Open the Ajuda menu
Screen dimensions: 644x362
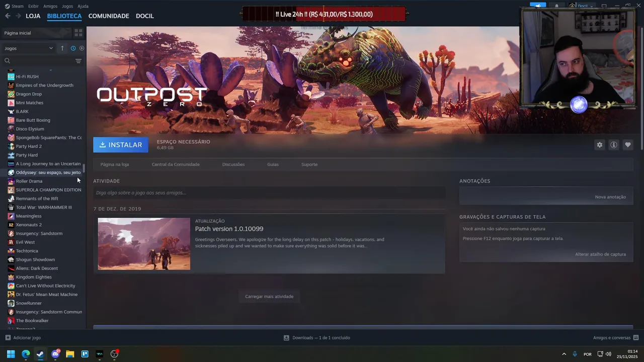[83, 6]
